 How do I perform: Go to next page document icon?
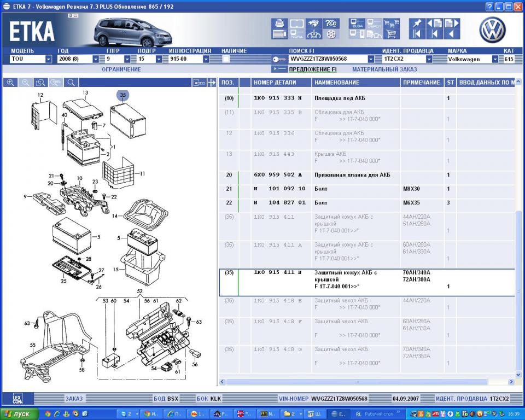pos(452,23)
